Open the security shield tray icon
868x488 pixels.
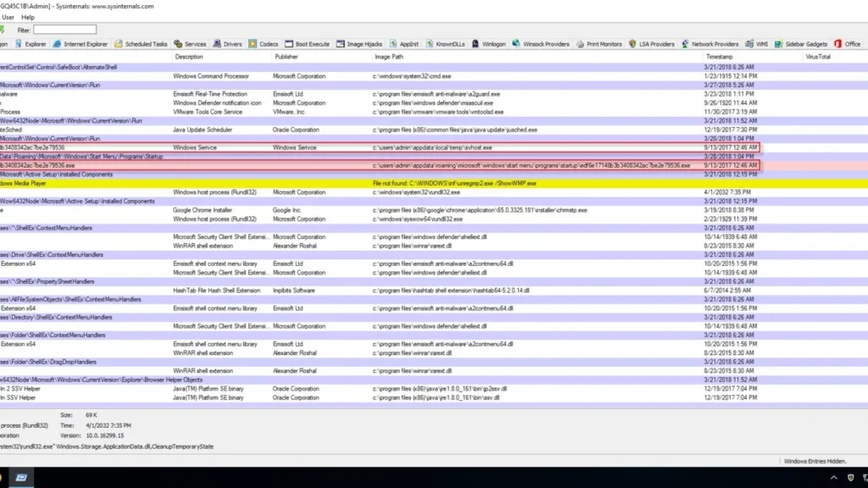click(x=851, y=478)
